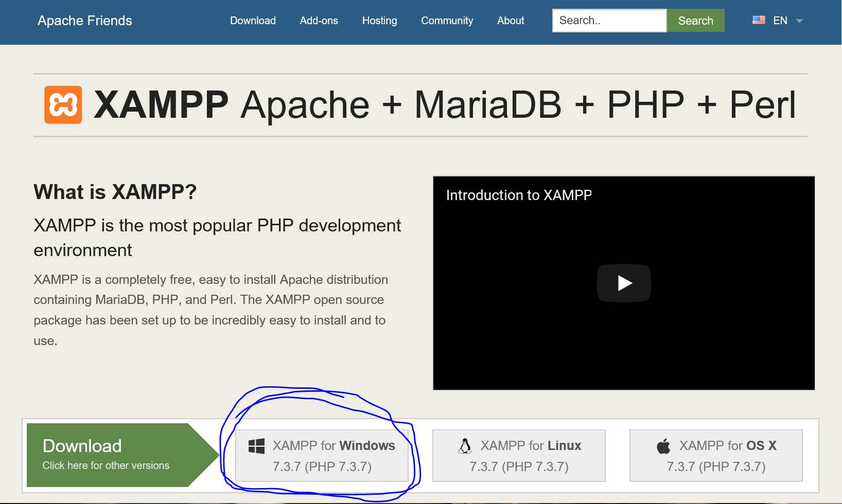Click the US flag language icon

pos(759,20)
